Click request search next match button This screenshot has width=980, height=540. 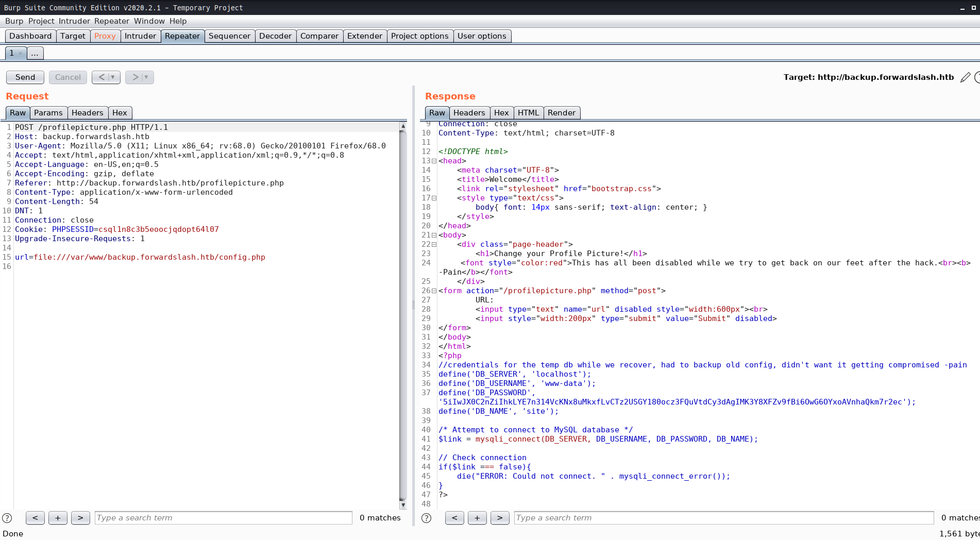click(80, 518)
